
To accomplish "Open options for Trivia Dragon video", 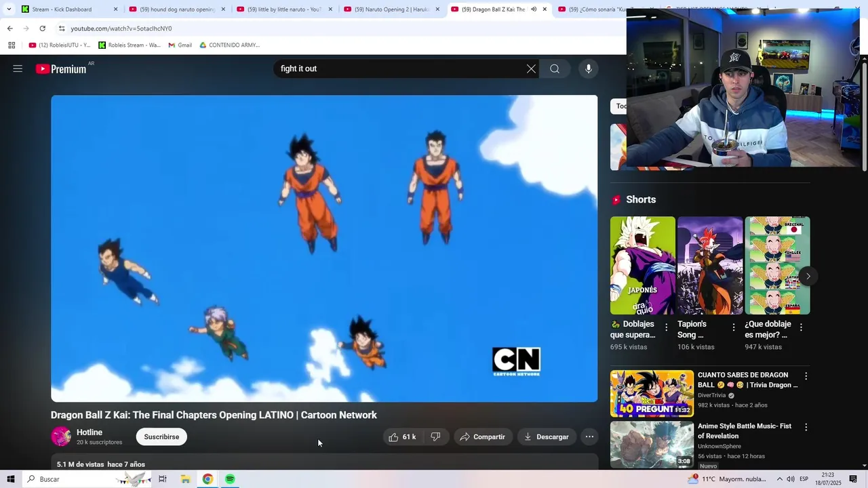I will [806, 376].
